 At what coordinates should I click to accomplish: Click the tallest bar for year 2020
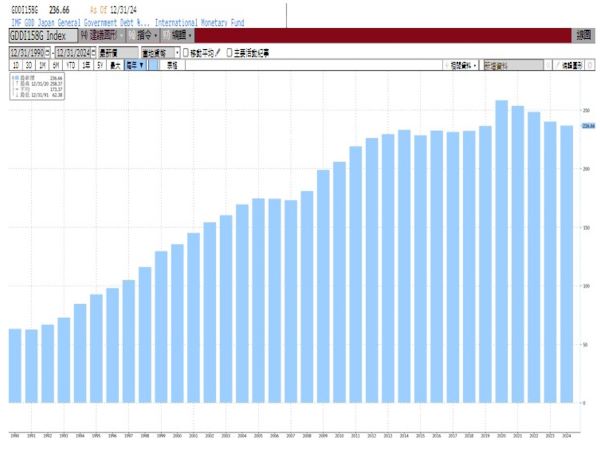tap(502, 251)
